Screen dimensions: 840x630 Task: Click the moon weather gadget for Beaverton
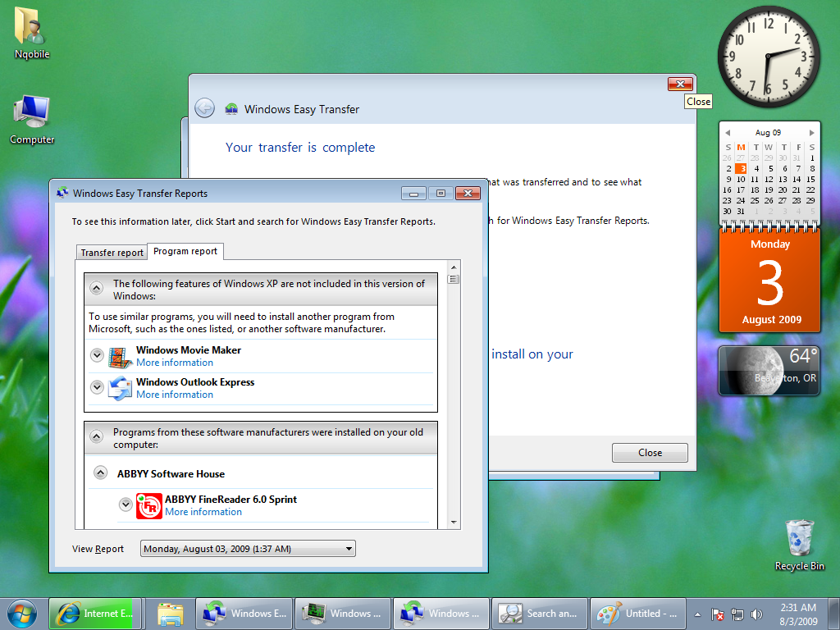(769, 371)
